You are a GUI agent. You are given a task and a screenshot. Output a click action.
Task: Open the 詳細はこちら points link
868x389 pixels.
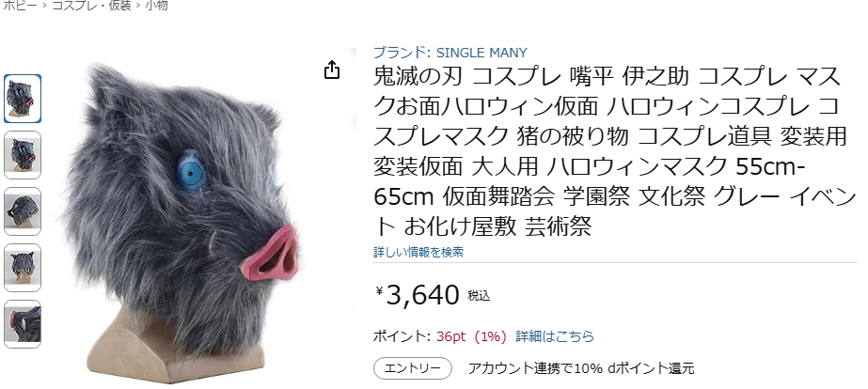[x=555, y=336]
